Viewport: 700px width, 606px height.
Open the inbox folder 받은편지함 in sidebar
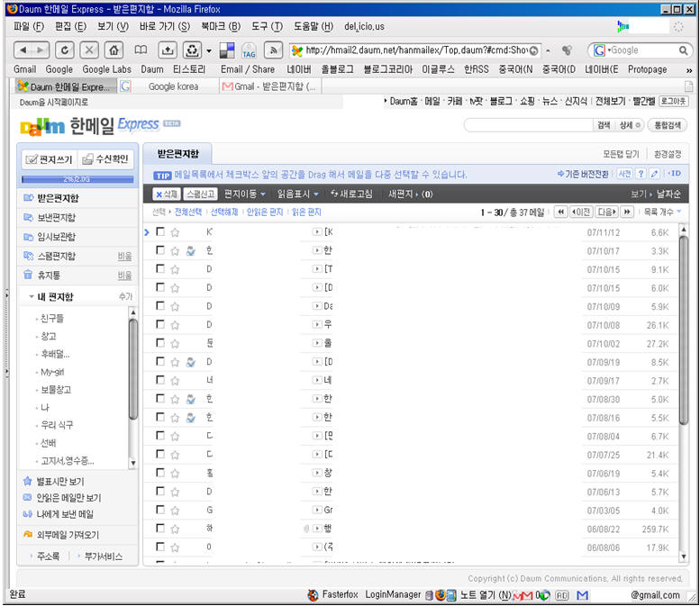(x=58, y=198)
